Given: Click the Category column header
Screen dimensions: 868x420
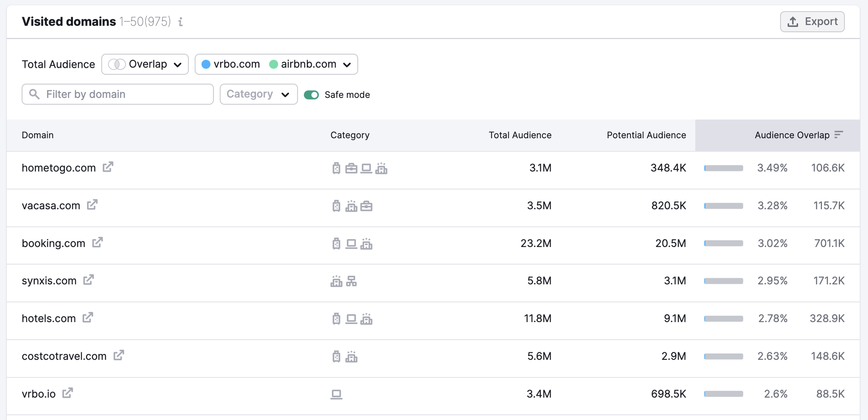Looking at the screenshot, I should [x=350, y=135].
